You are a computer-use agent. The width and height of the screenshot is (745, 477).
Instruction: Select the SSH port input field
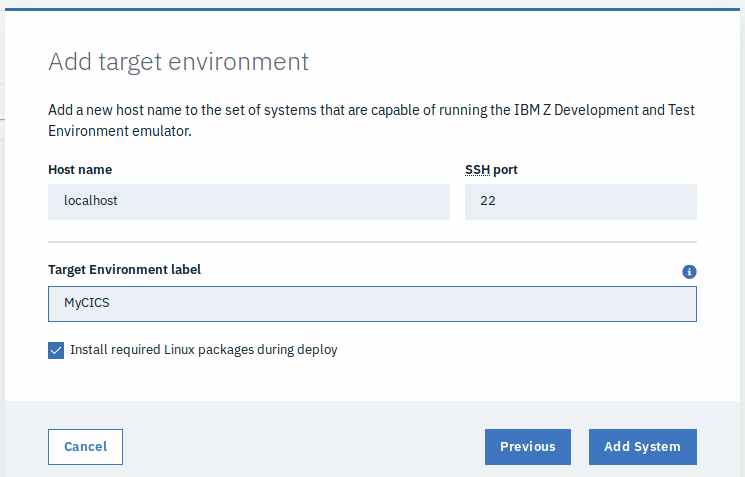pyautogui.click(x=580, y=201)
